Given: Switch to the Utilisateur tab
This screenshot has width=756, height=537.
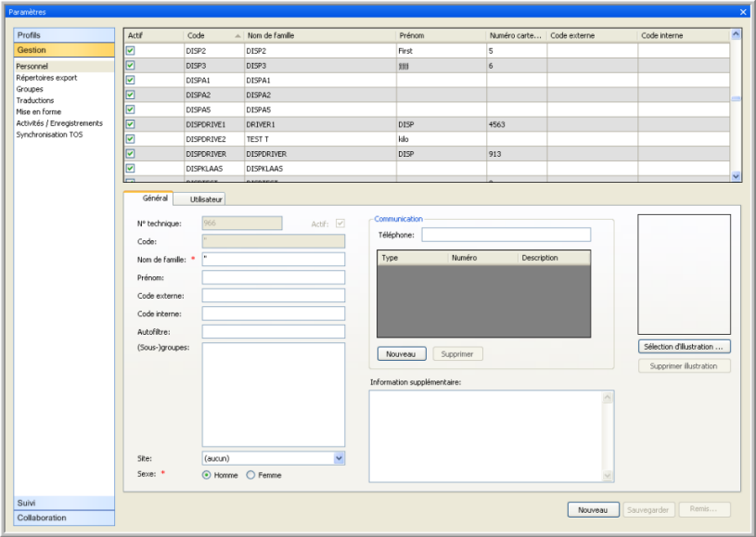Looking at the screenshot, I should point(205,198).
